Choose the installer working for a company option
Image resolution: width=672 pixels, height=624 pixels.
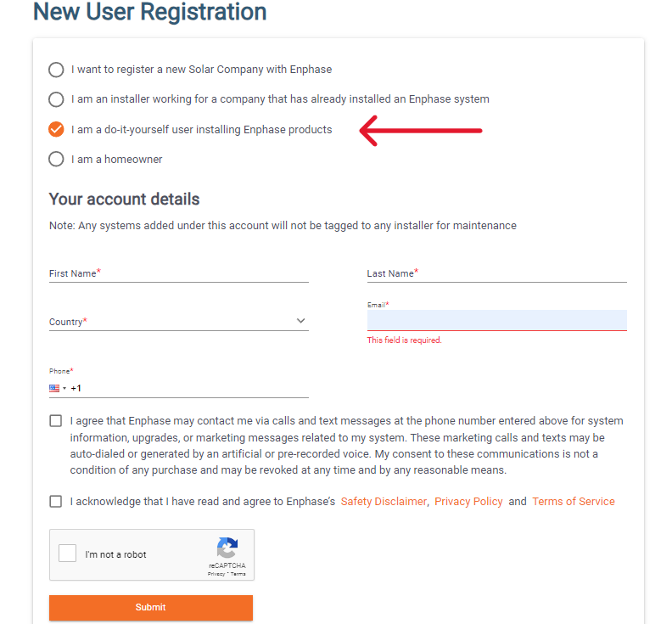(x=56, y=99)
